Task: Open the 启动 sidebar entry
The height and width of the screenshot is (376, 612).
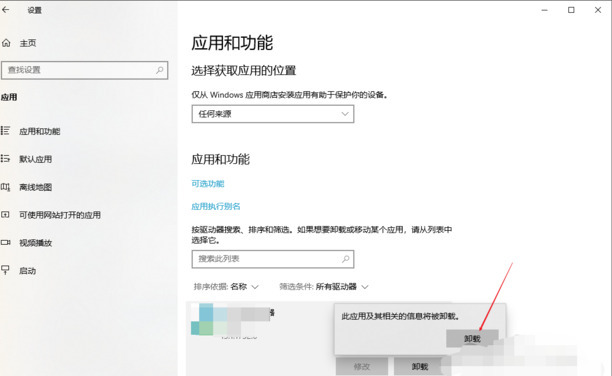Action: tap(27, 271)
